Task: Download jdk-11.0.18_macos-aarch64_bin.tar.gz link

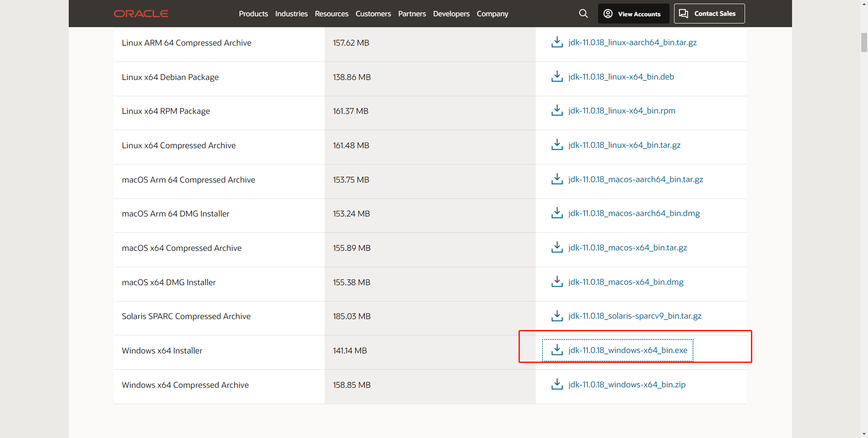Action: click(636, 179)
